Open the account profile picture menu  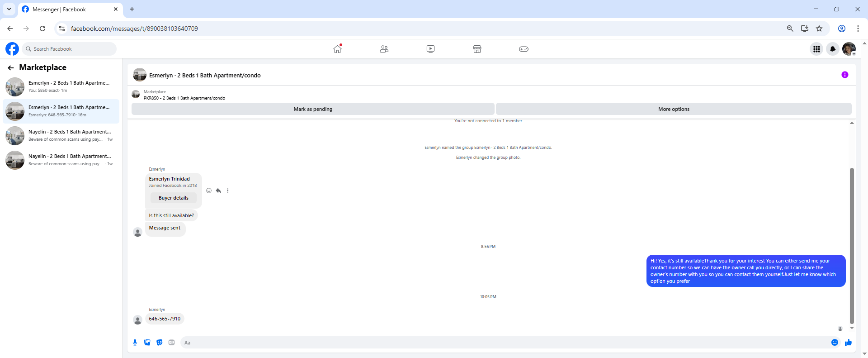pyautogui.click(x=849, y=49)
